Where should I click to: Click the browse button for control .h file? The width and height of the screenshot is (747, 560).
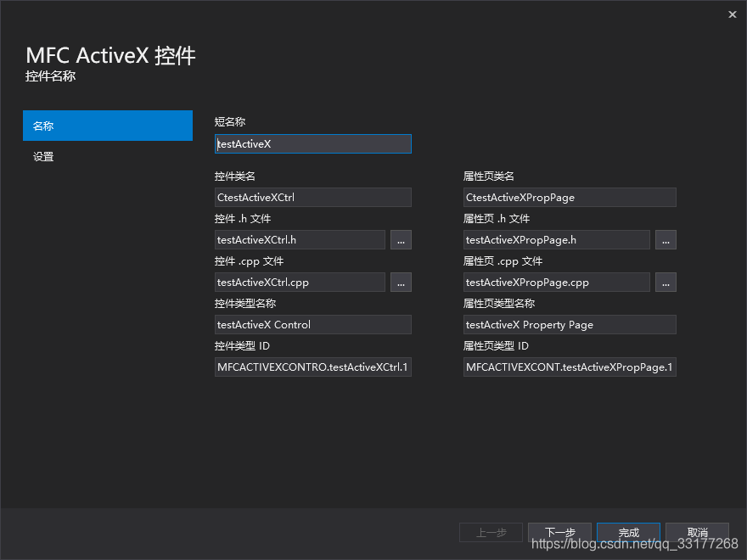(x=401, y=240)
